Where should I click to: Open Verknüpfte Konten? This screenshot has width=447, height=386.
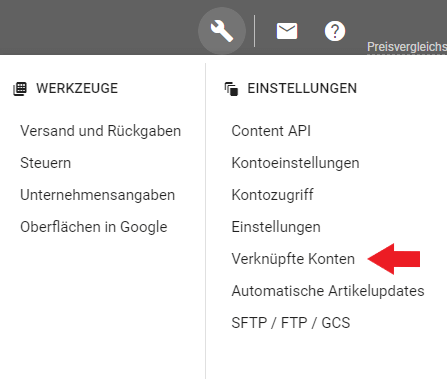pyautogui.click(x=293, y=259)
